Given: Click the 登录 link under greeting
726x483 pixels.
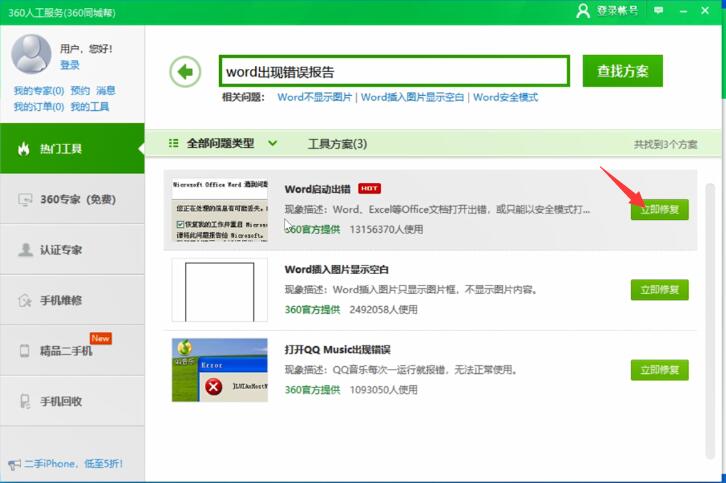Looking at the screenshot, I should click(x=70, y=65).
